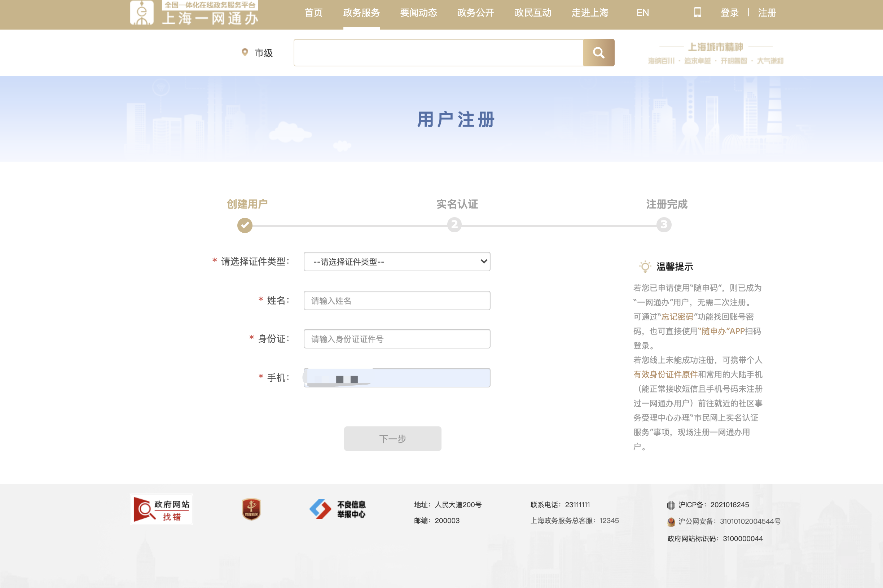Click the red 党政机关 emblem badge
Screen dimensions: 883x588
251,509
